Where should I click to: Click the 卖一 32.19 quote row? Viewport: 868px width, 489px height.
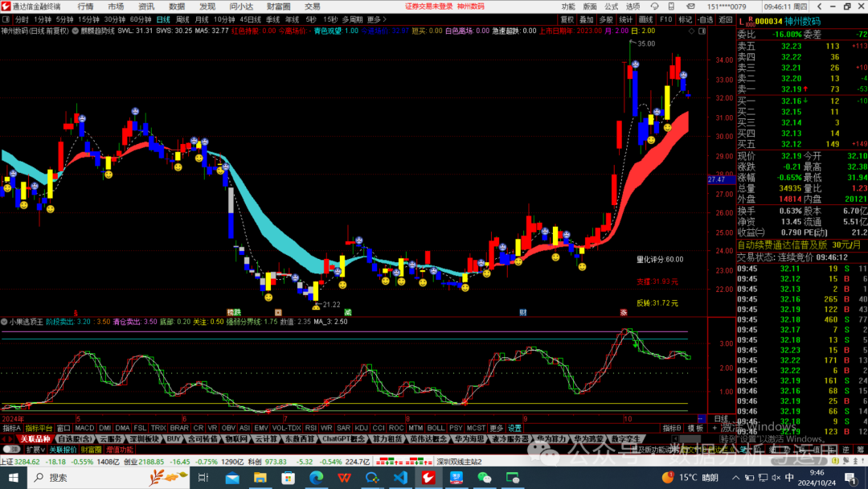click(803, 88)
